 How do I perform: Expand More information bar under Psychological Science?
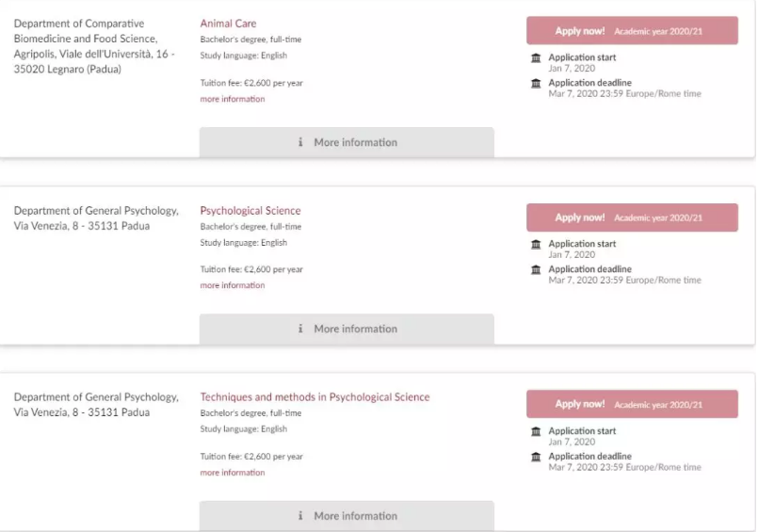click(347, 329)
